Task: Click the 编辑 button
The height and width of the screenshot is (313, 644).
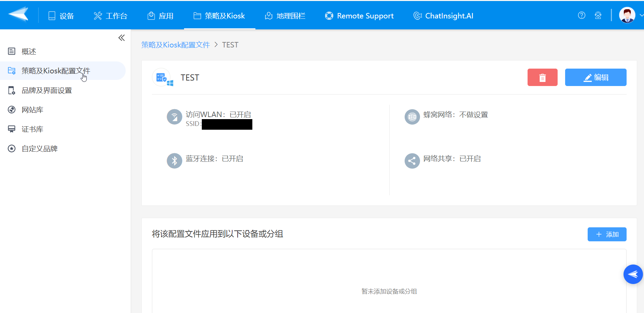Action: pos(596,77)
